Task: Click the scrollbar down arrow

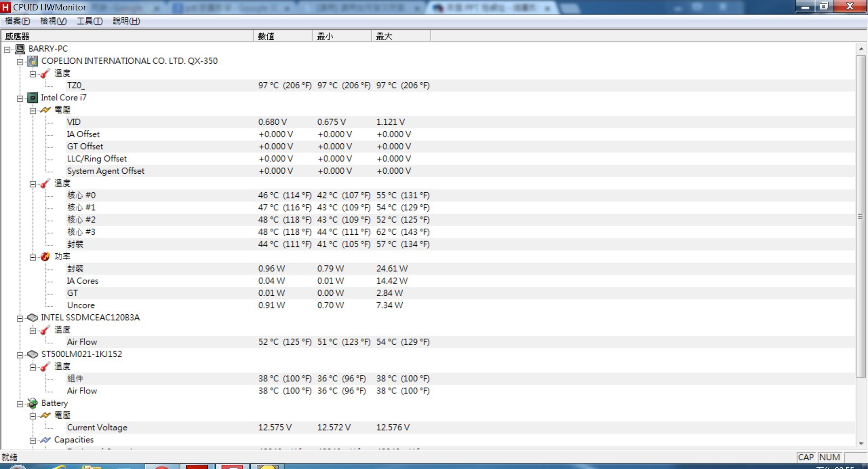Action: (x=861, y=444)
